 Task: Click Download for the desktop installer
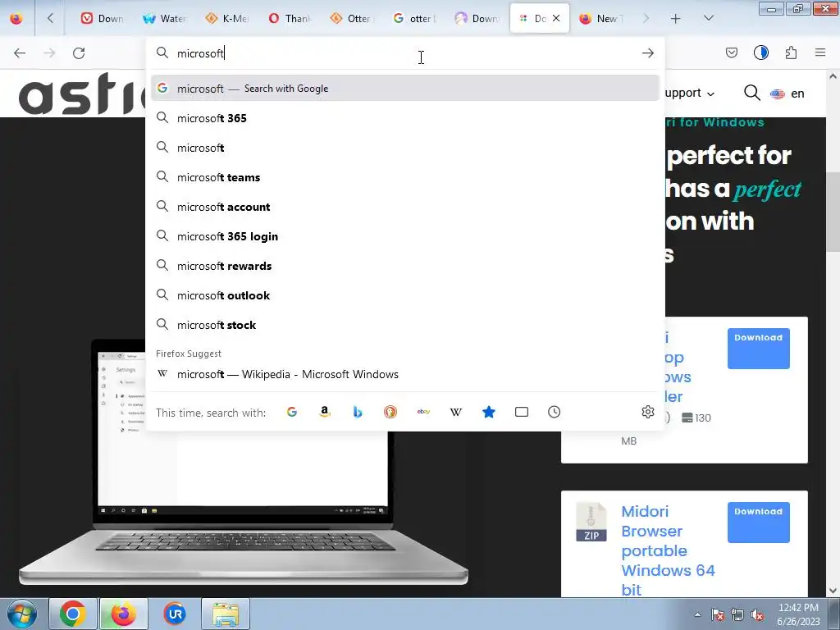click(x=758, y=348)
